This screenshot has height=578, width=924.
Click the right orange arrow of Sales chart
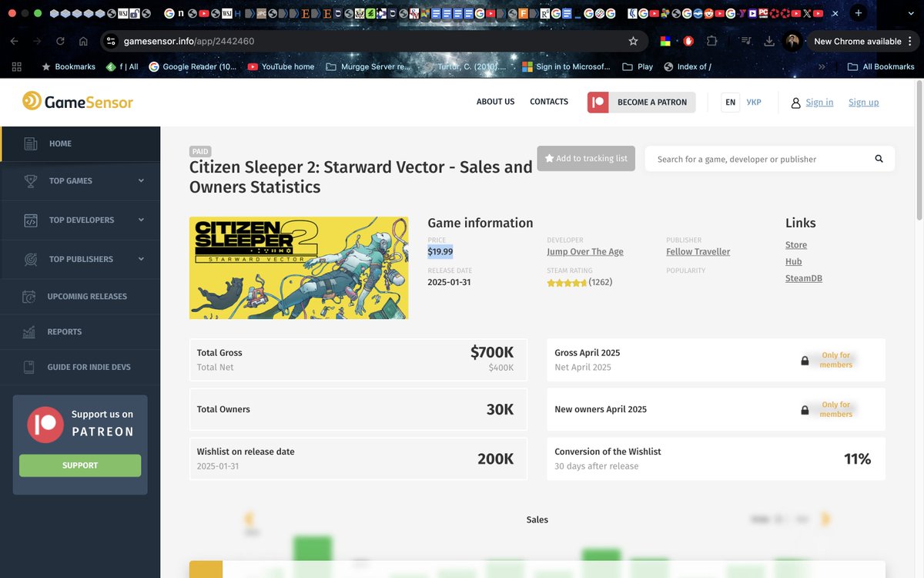click(825, 519)
